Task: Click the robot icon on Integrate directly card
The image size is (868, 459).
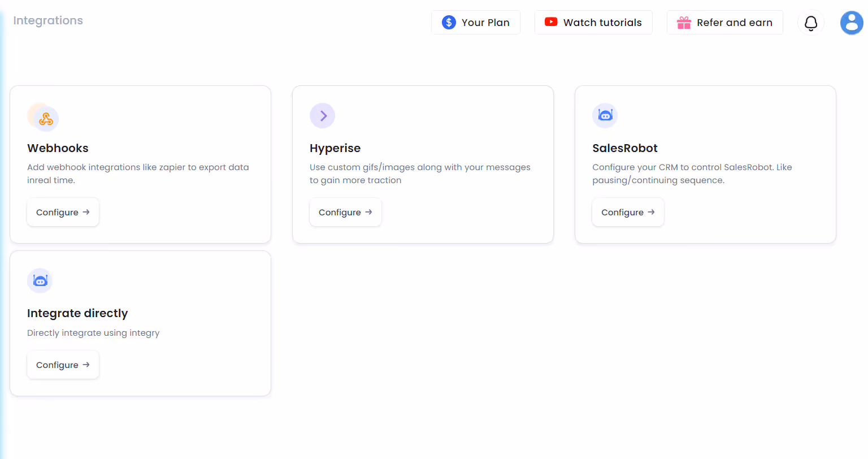Action: [40, 280]
